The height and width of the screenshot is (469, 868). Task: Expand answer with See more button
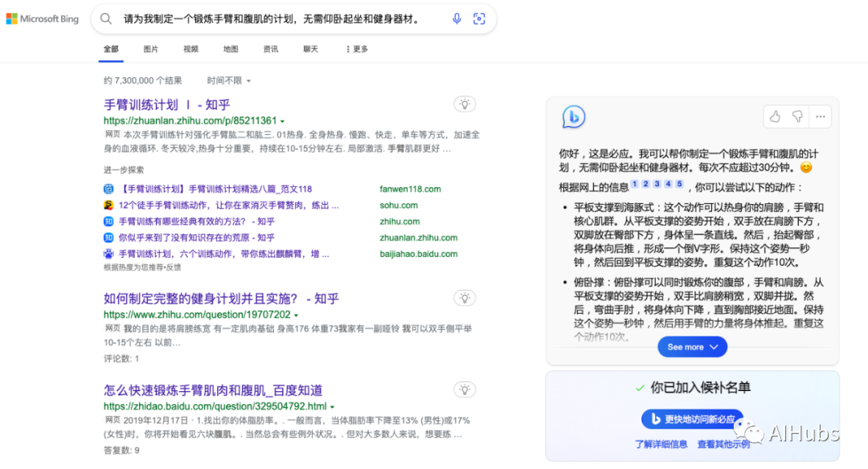[692, 347]
